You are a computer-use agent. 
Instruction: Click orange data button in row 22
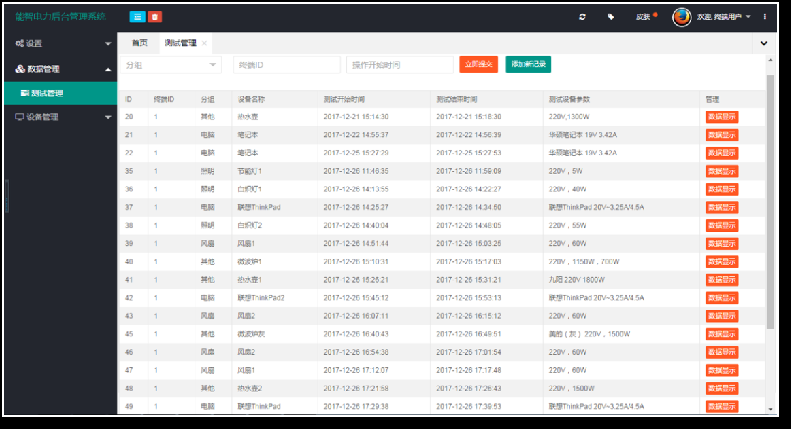click(722, 153)
